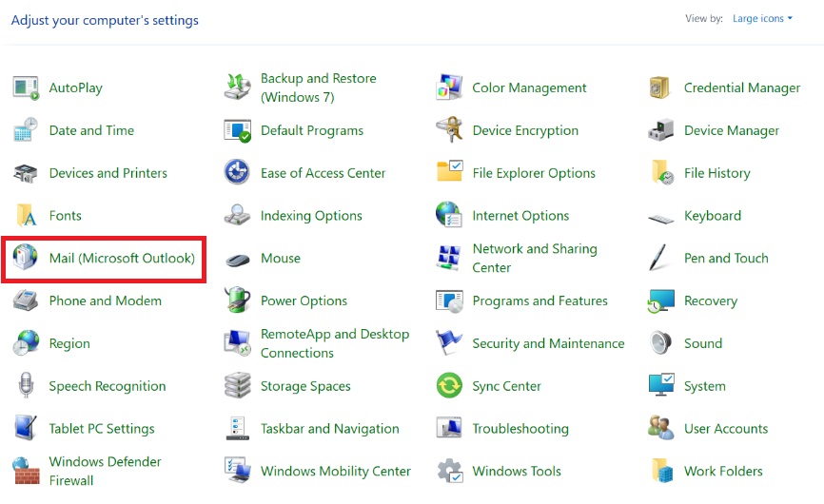
Task: Click the Keyboard icon
Action: pos(661,217)
